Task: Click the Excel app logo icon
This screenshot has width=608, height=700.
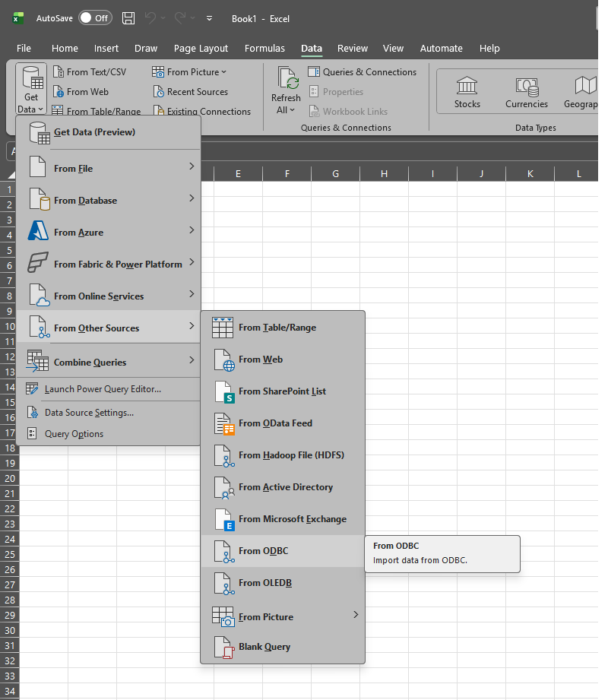Action: tap(17, 18)
